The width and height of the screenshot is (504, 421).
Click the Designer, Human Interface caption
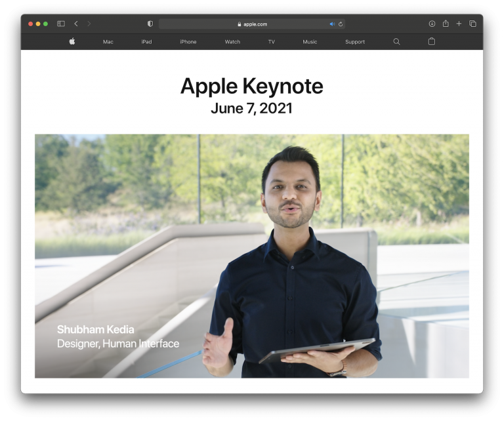(x=118, y=344)
